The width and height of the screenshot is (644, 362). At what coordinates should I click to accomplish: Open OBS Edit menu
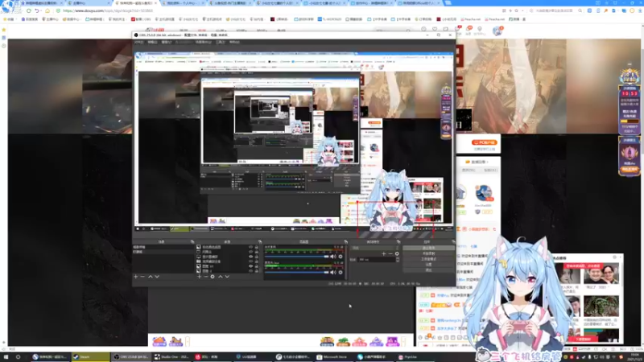click(152, 42)
